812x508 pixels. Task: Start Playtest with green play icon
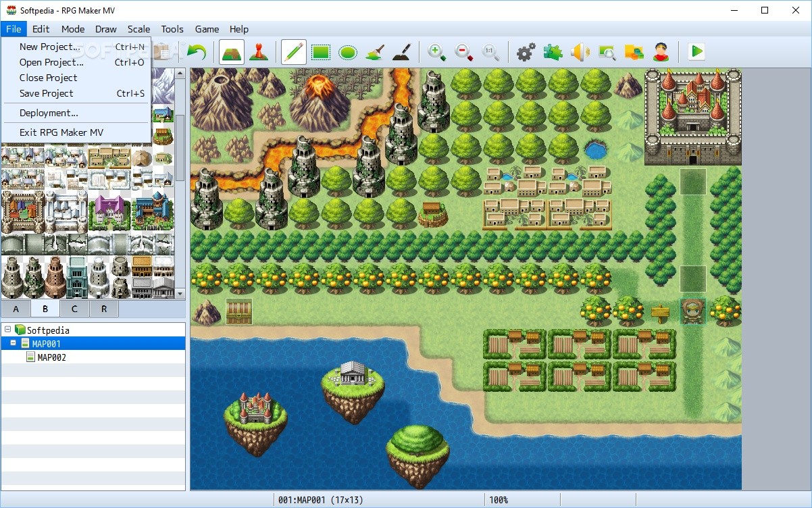pyautogui.click(x=696, y=52)
